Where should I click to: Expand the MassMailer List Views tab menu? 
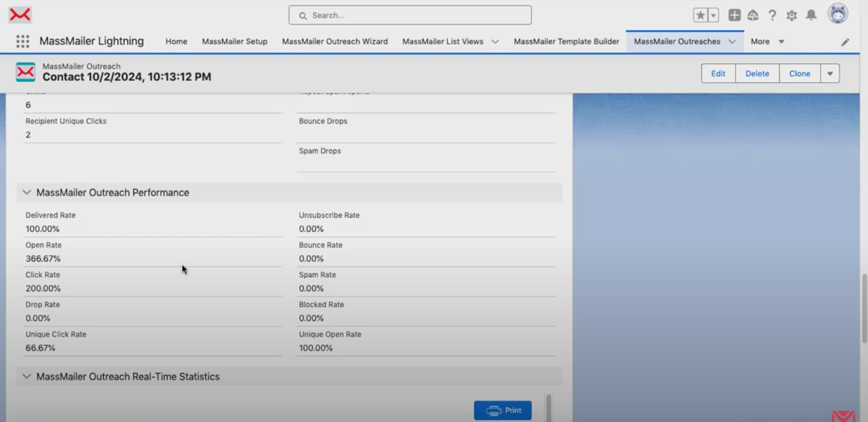tap(495, 41)
